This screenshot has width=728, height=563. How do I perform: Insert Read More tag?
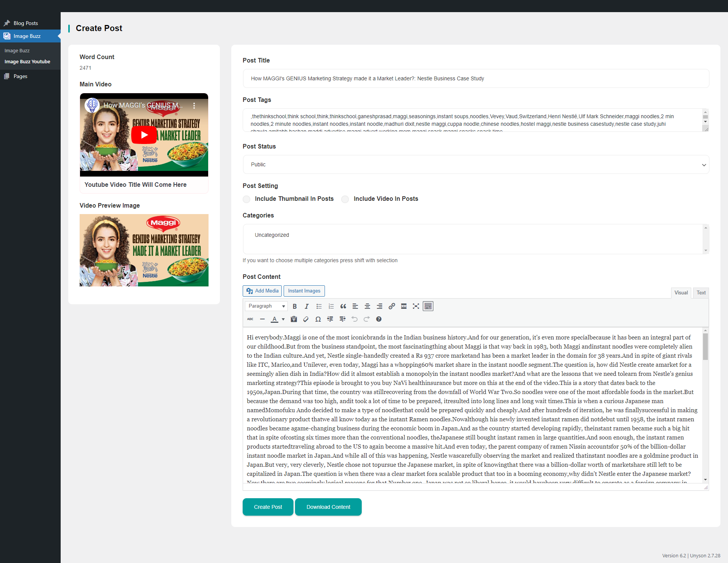click(x=404, y=306)
